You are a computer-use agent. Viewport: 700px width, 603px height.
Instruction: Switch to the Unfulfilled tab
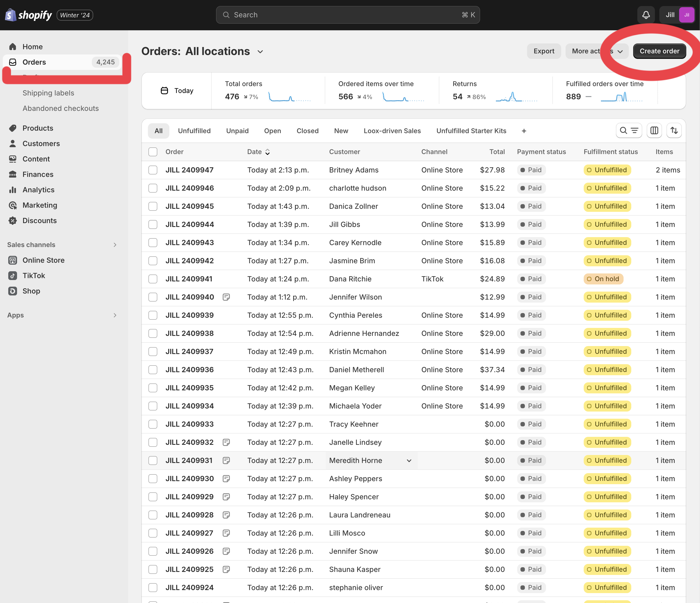click(194, 131)
